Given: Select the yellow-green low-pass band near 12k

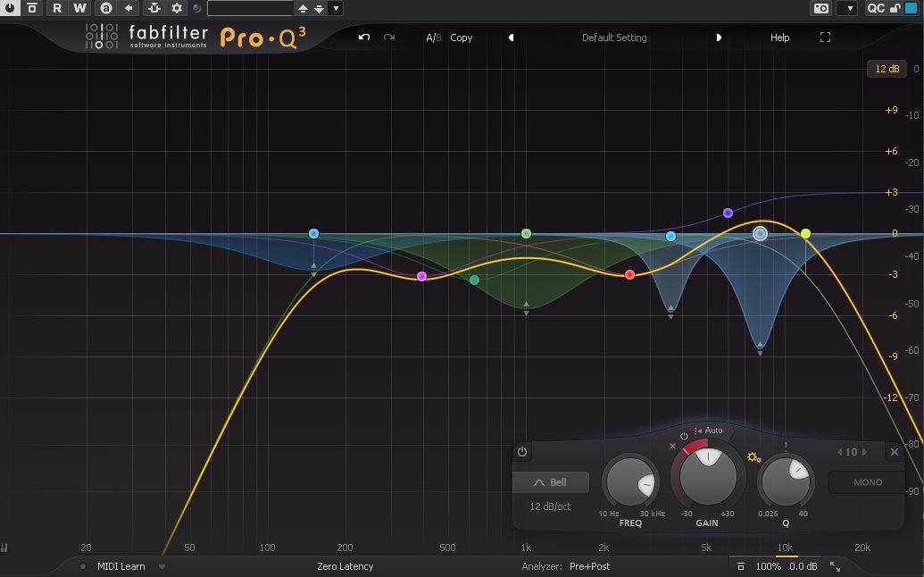Looking at the screenshot, I should 805,233.
